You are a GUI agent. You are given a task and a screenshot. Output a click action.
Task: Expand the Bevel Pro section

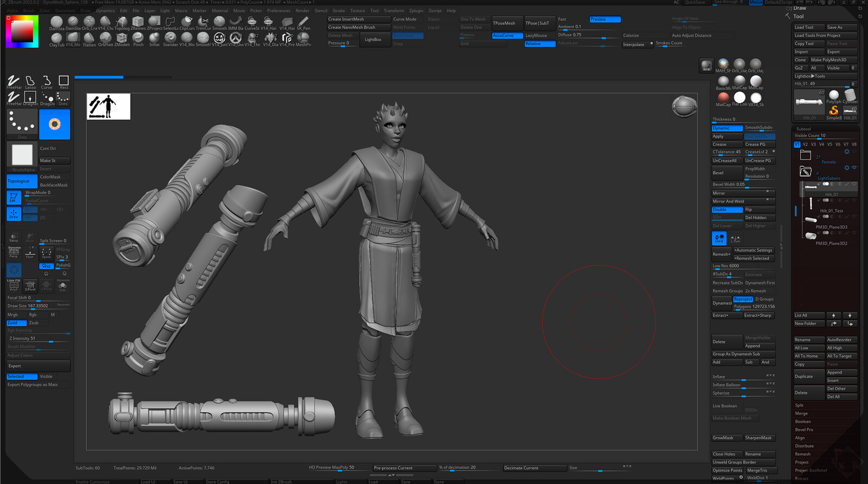[x=804, y=430]
